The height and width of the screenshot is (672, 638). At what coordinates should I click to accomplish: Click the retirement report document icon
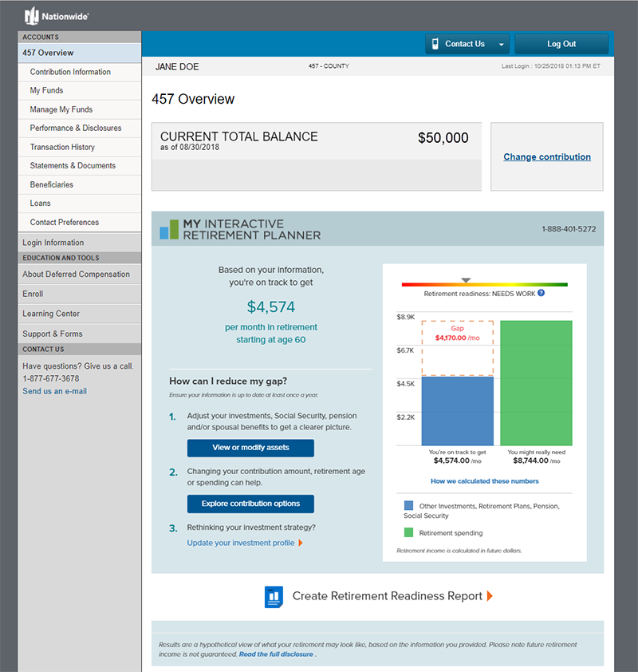pos(274,596)
